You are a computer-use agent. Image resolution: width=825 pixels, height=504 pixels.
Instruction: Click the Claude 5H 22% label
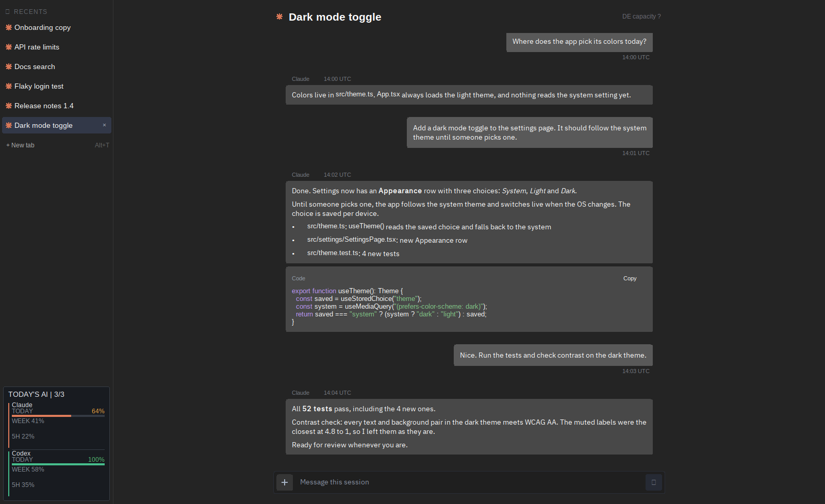(x=23, y=436)
